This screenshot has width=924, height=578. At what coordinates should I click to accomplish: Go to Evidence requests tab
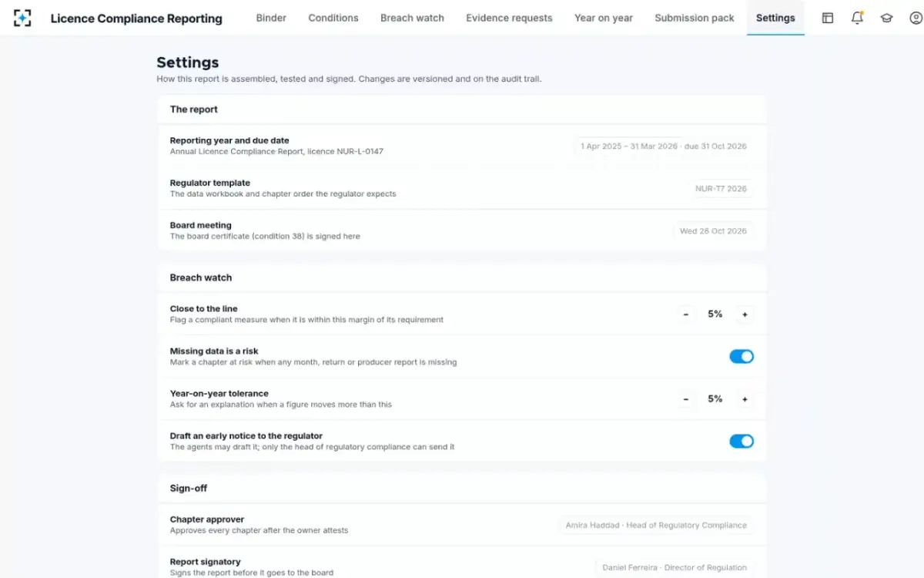pos(509,18)
